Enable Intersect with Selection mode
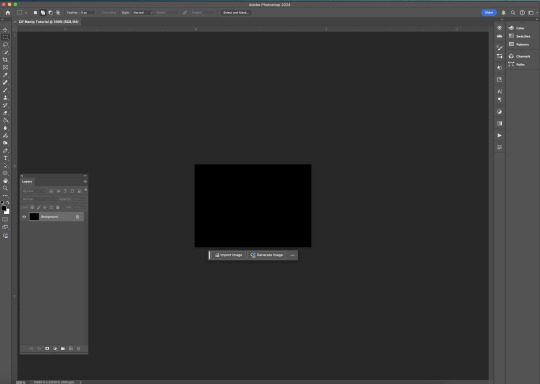 58,13
